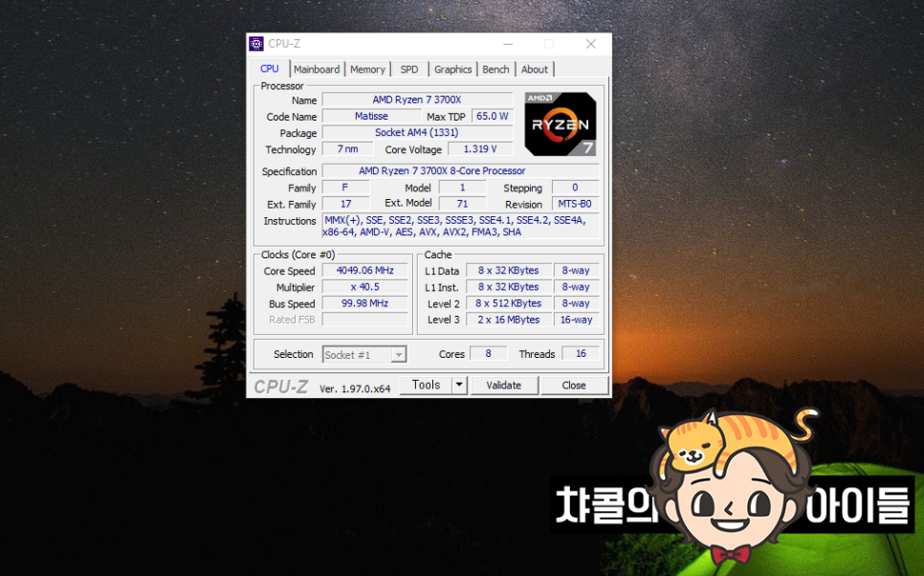Switch to the Bench tab
Viewport: 924px width, 576px height.
coord(495,70)
